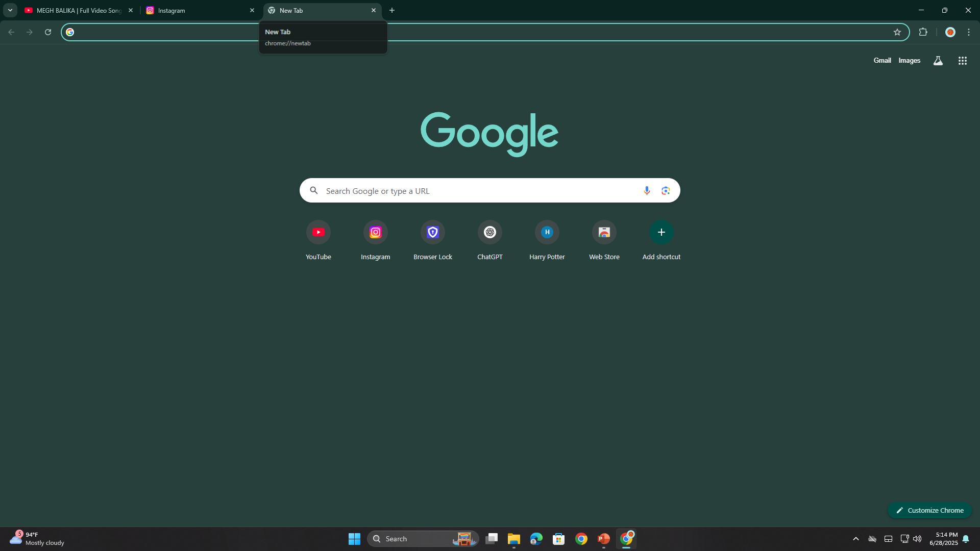Close the Instagram tab
Image resolution: width=980 pixels, height=551 pixels.
pos(252,10)
